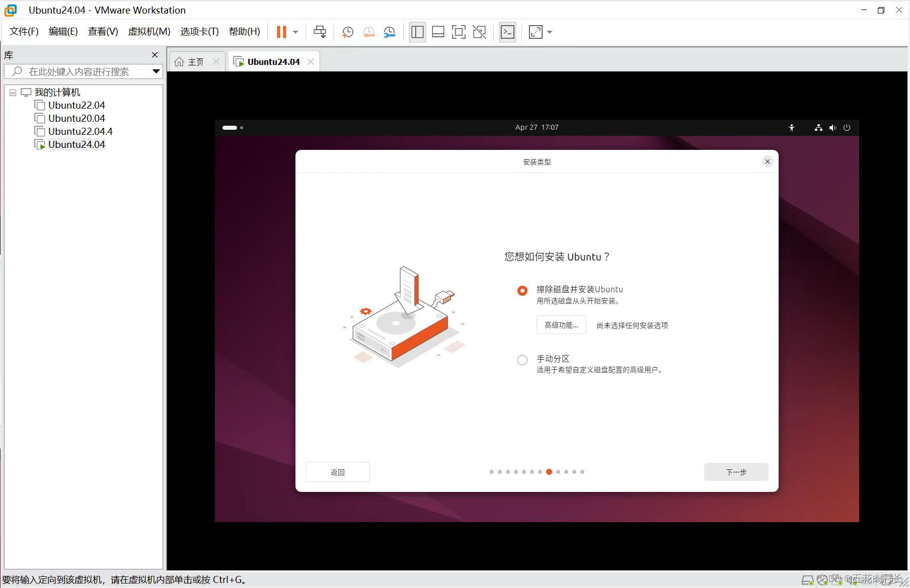This screenshot has width=910, height=588.
Task: Open the 高级功能 dialog
Action: coord(561,325)
